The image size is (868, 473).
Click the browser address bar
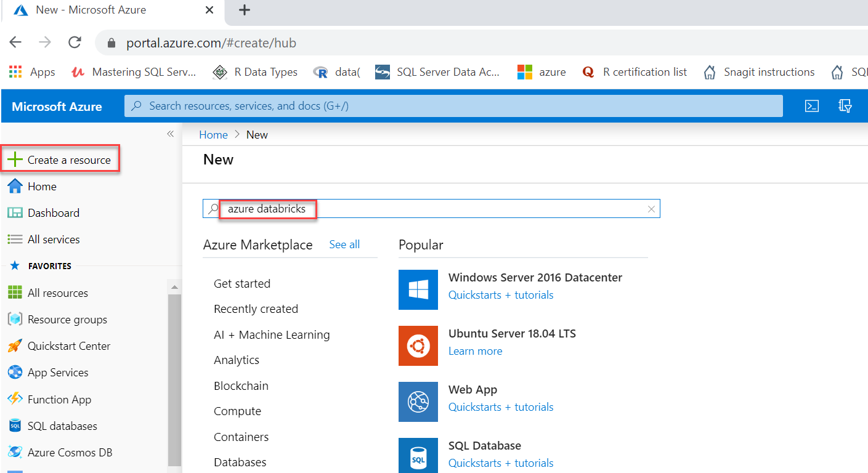point(481,43)
